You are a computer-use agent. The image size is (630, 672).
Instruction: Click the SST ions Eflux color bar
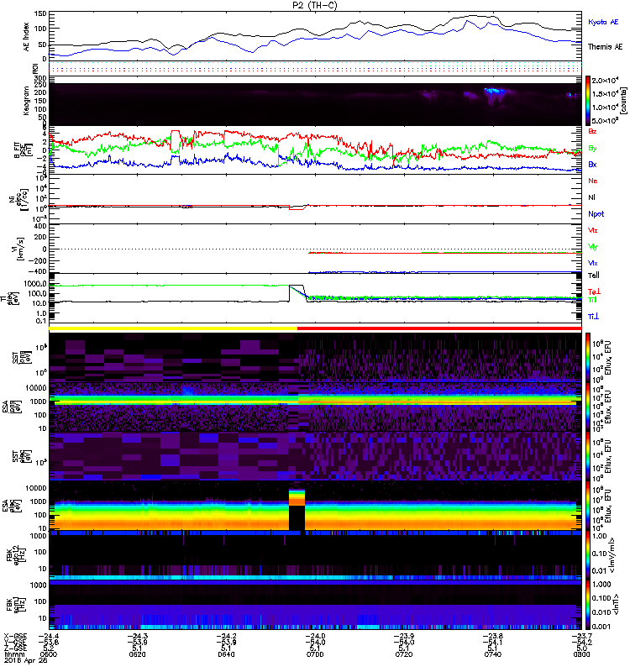click(588, 357)
